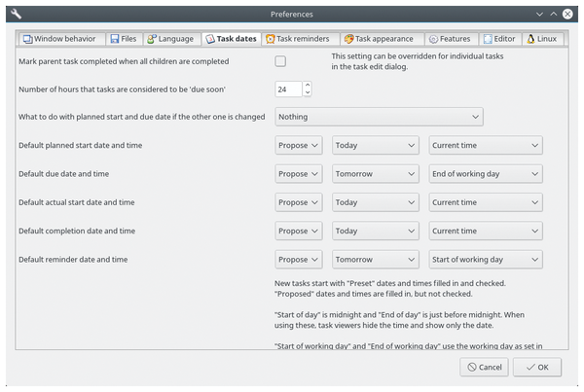Open reminder date Propose dropdown
584x392 pixels.
tap(299, 260)
